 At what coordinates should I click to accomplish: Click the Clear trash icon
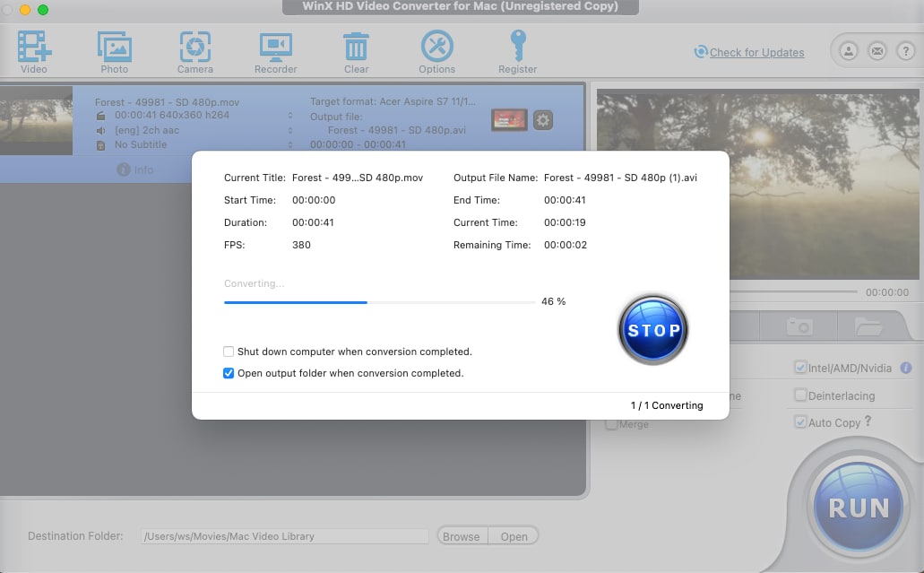[356, 48]
